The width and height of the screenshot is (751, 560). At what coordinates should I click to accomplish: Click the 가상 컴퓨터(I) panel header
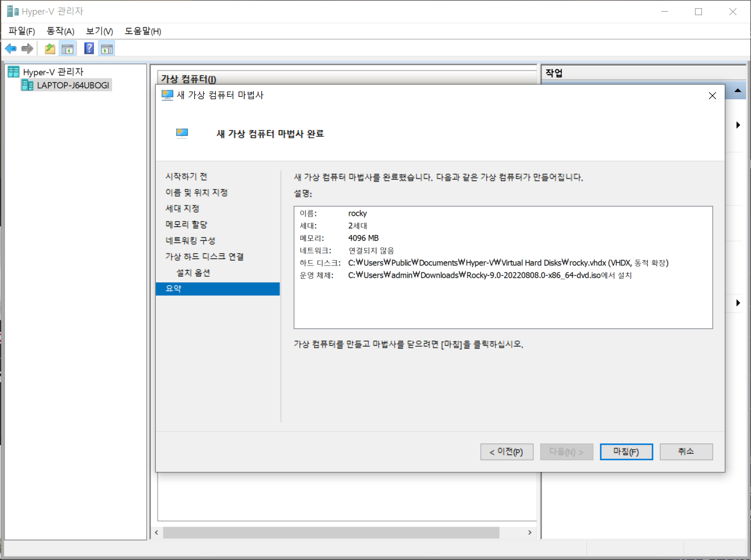[188, 79]
